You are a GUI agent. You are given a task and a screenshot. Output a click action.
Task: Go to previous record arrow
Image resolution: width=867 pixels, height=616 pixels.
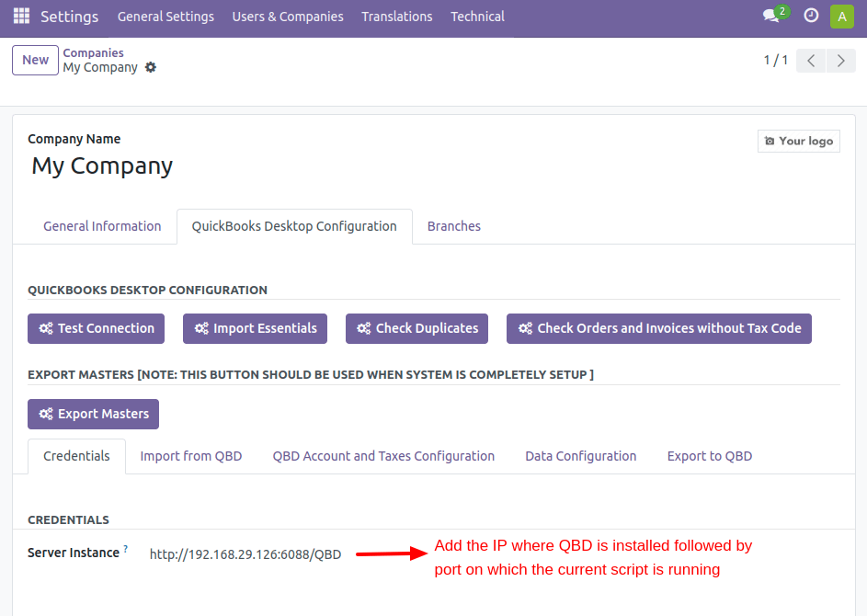pos(811,61)
